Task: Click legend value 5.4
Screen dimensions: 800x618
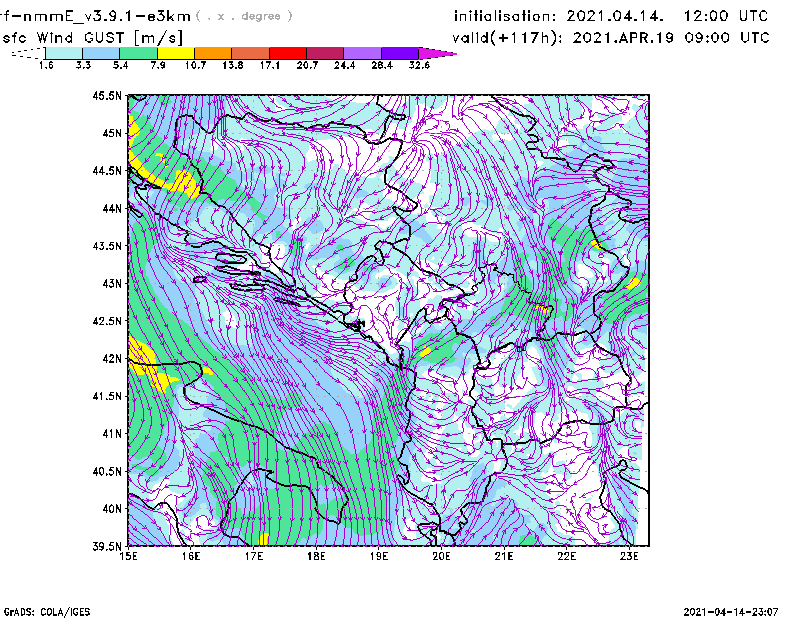Action: tap(120, 65)
